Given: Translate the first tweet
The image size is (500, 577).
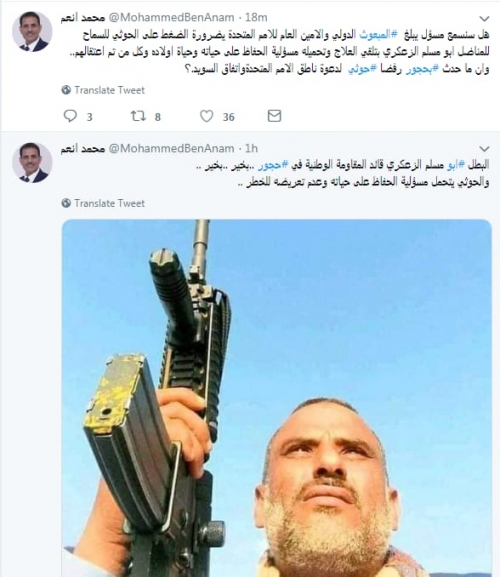Looking at the screenshot, I should (110, 90).
